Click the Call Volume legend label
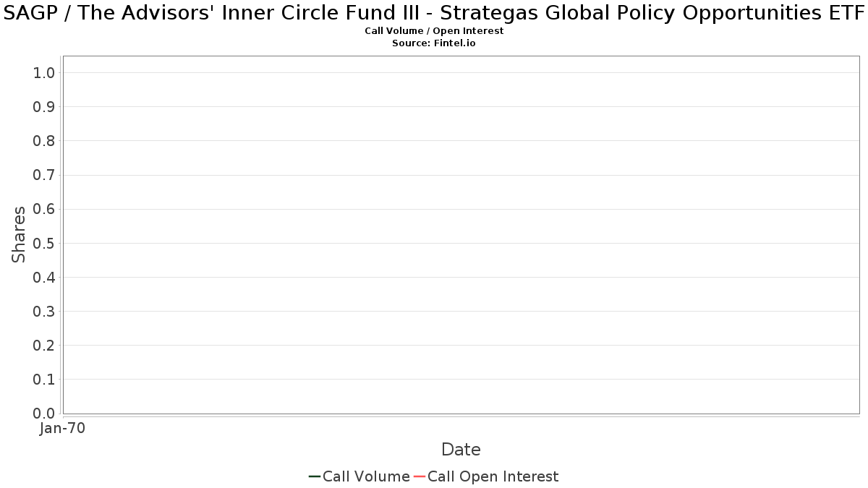Viewport: 868px width, 488px height. point(366,476)
